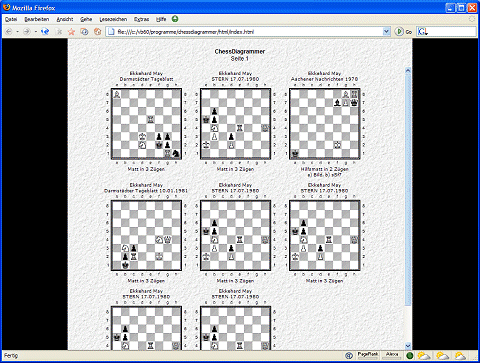Open the Gehe menu

point(86,19)
